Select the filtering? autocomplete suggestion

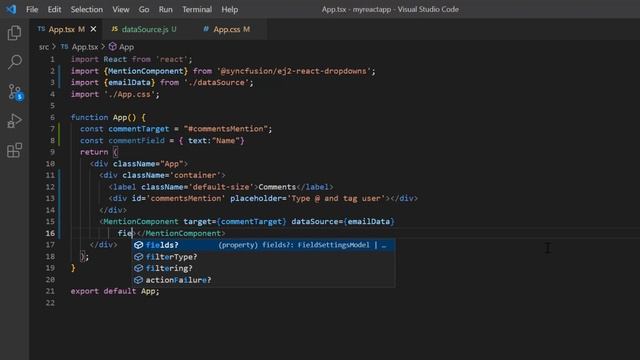click(x=264, y=268)
